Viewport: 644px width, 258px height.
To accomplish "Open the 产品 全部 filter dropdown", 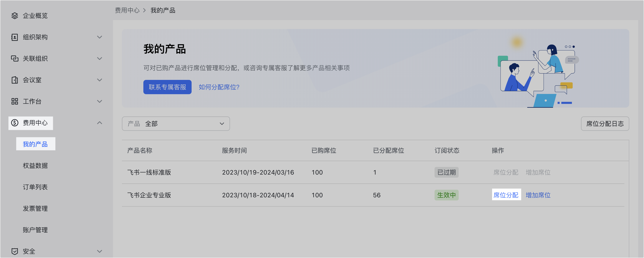I will 176,124.
